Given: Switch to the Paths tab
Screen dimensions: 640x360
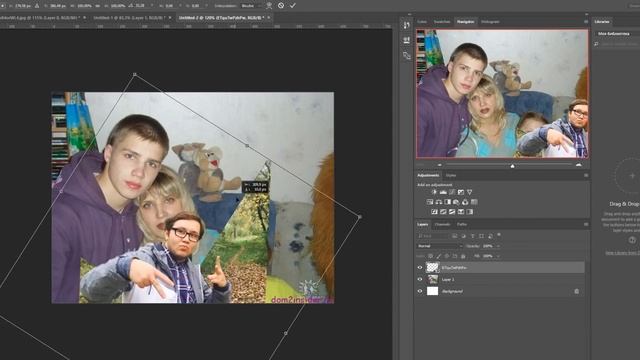Looking at the screenshot, I should (462, 224).
